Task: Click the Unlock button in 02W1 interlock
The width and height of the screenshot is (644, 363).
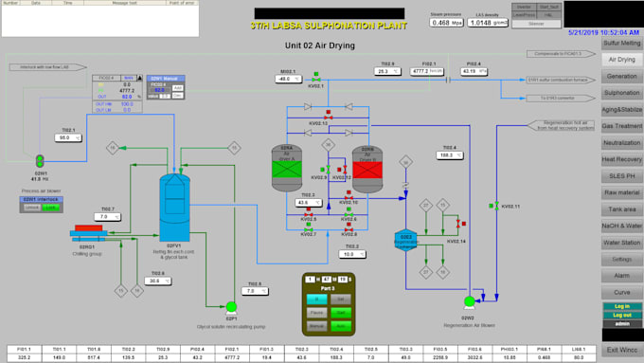Action: pyautogui.click(x=31, y=208)
